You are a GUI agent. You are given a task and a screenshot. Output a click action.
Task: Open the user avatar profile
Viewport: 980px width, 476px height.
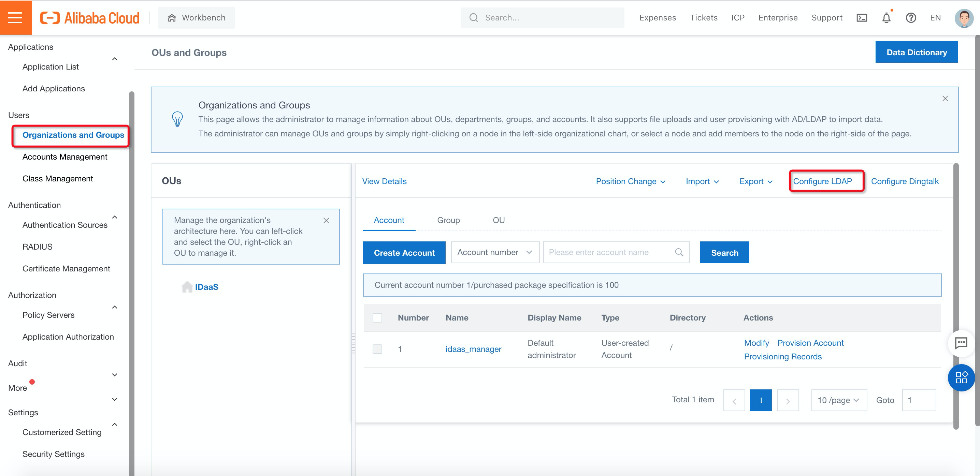click(x=963, y=18)
